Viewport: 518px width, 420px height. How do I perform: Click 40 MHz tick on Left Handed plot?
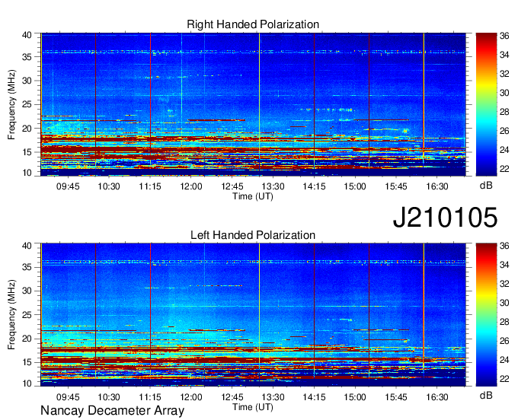(27, 246)
